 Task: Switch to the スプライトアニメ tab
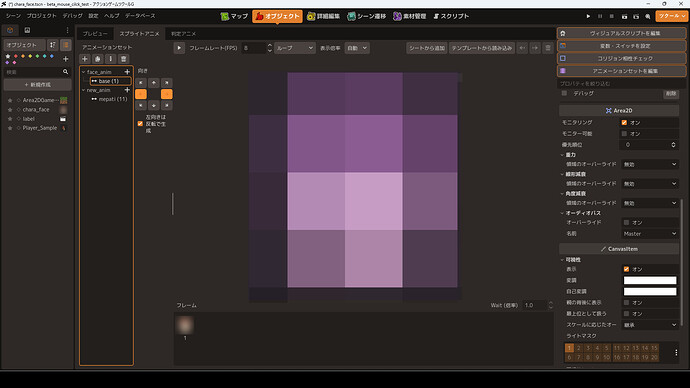tap(139, 33)
